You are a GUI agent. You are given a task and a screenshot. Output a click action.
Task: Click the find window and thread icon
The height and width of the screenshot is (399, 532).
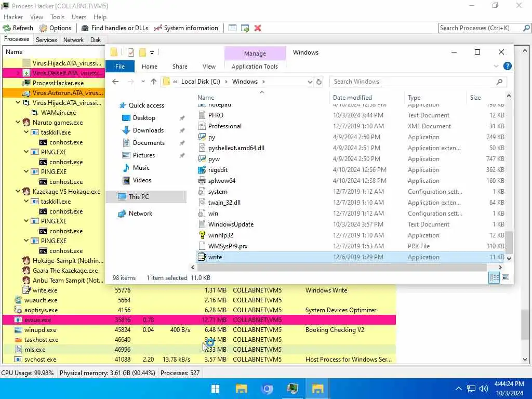click(x=245, y=28)
